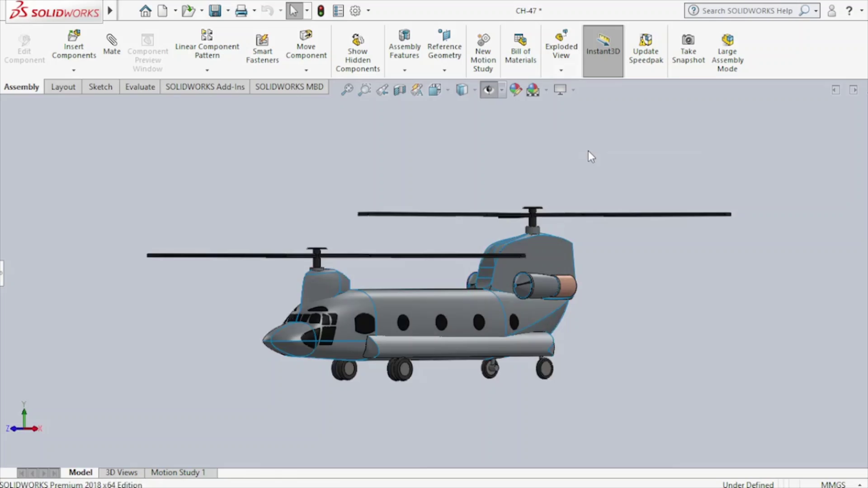
Task: Expand Insert Components dropdown arrow
Action: pos(74,70)
